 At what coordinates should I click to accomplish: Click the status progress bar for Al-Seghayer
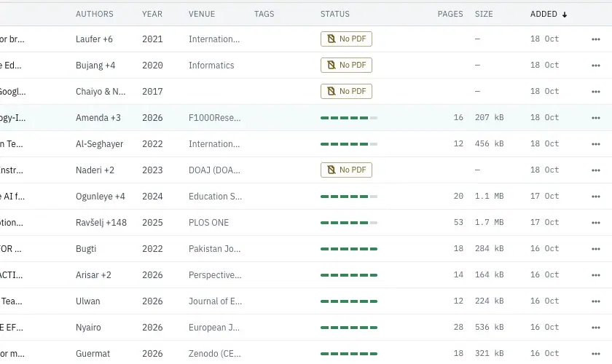[349, 144]
